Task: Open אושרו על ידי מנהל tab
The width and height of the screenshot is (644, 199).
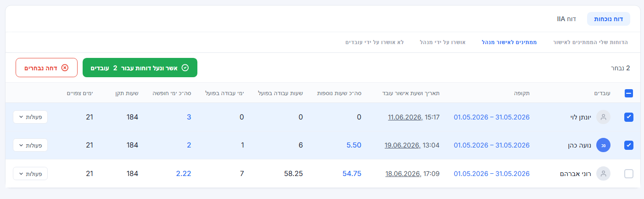Action: coord(443,42)
